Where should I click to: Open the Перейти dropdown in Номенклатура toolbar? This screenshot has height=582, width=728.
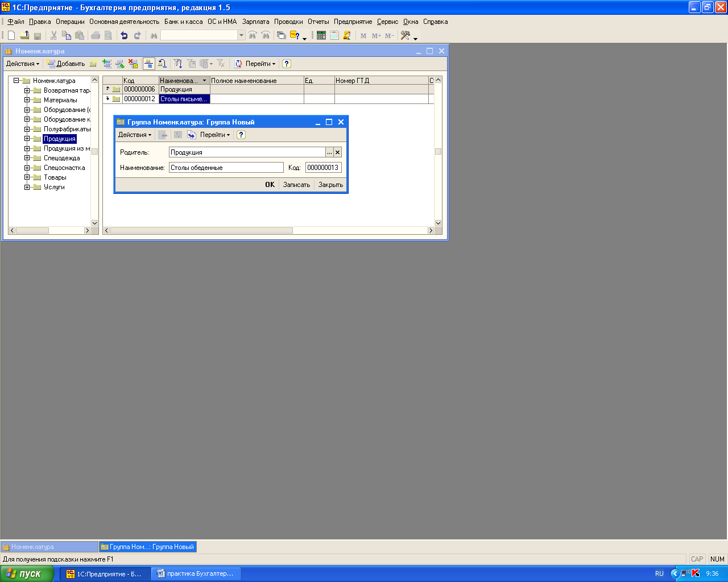[x=260, y=64]
